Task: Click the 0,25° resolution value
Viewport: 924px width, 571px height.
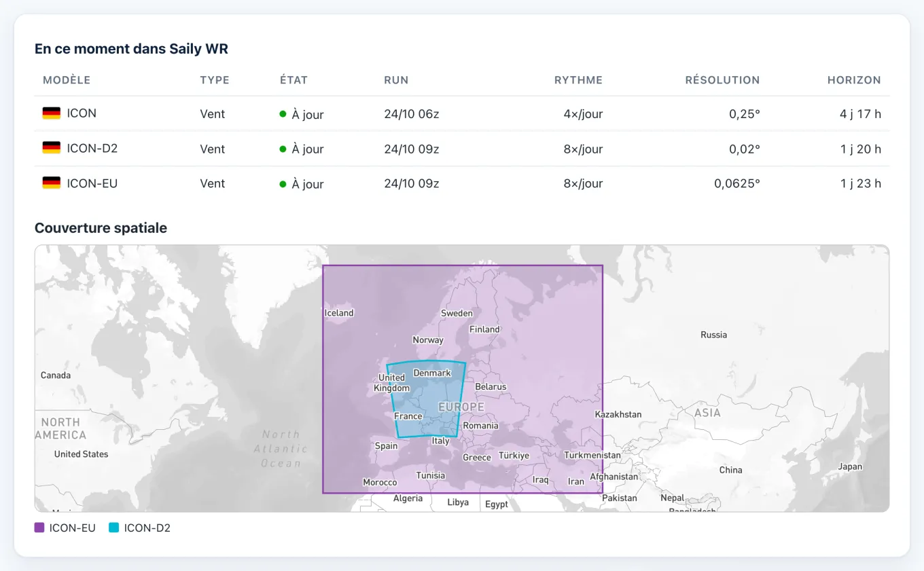Action: point(745,114)
